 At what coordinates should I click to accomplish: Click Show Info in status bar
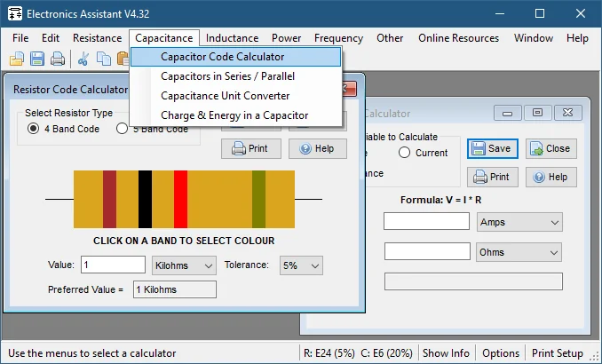(x=446, y=353)
